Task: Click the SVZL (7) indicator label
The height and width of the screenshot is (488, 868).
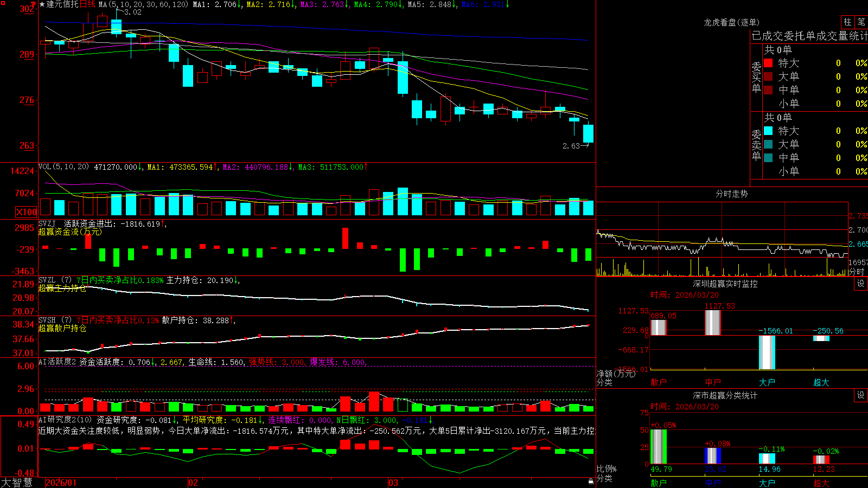Action: (x=55, y=280)
